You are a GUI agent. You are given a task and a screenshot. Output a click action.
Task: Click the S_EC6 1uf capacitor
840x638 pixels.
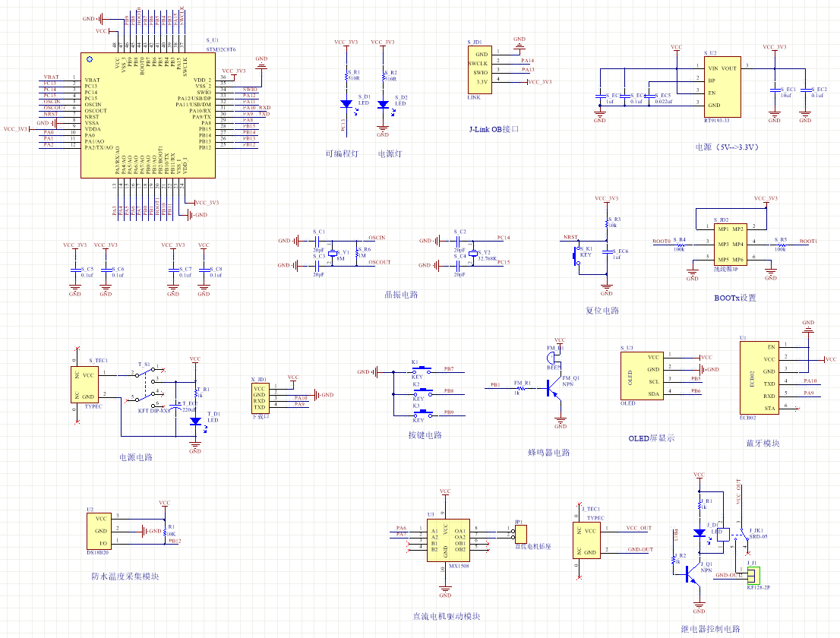click(x=607, y=251)
